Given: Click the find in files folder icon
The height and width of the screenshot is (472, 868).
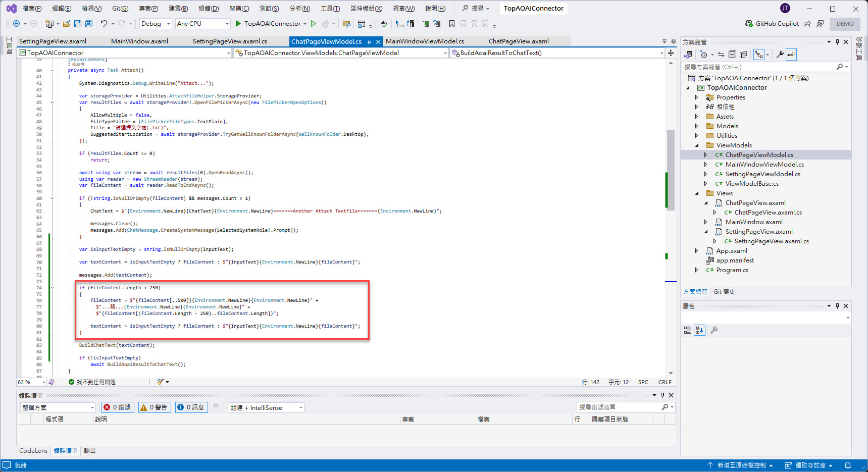Looking at the screenshot, I should [346, 24].
